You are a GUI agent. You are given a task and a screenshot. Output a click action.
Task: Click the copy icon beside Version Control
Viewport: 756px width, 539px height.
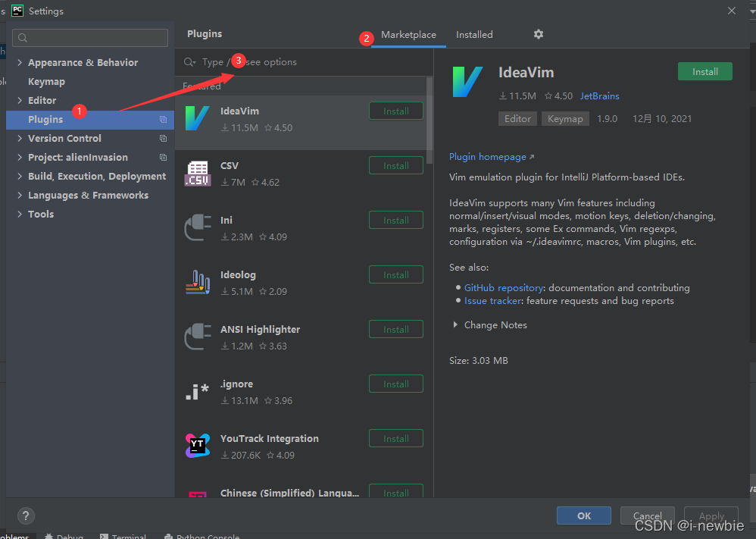pyautogui.click(x=163, y=139)
